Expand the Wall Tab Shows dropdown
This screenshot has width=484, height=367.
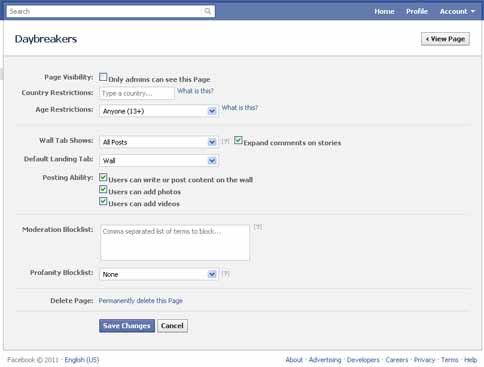pos(159,142)
